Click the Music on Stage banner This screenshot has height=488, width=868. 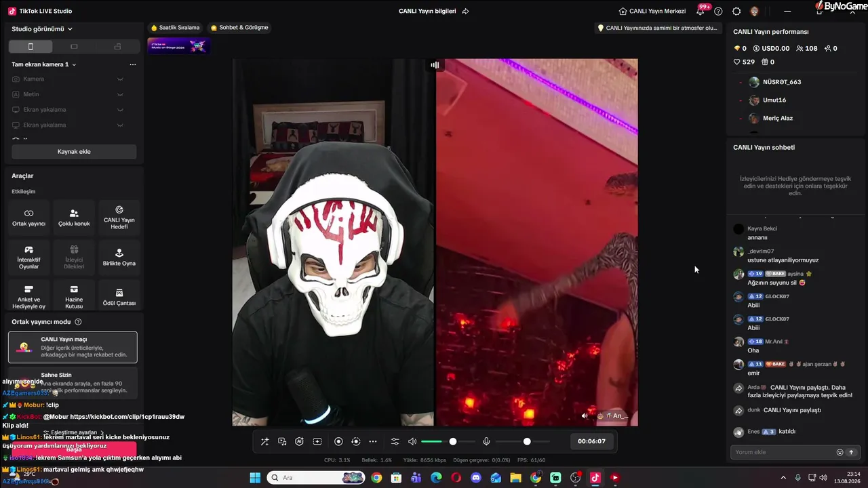(178, 45)
